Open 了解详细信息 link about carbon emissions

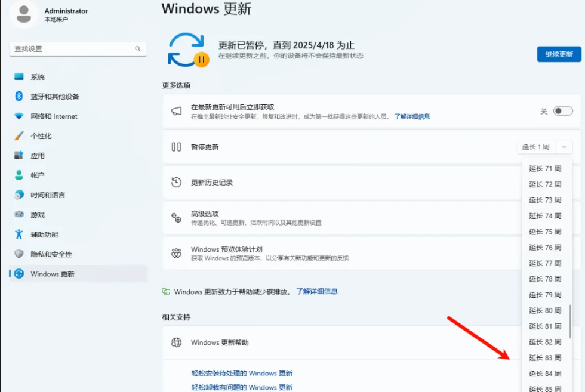tap(317, 291)
